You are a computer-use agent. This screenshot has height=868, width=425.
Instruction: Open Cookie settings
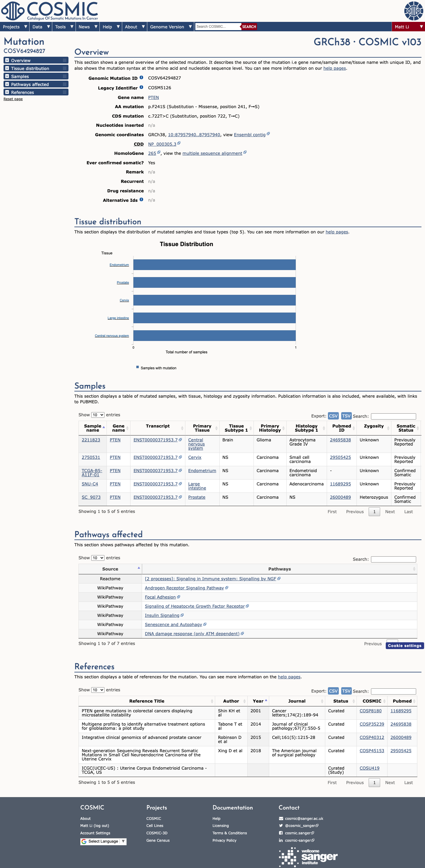[404, 646]
